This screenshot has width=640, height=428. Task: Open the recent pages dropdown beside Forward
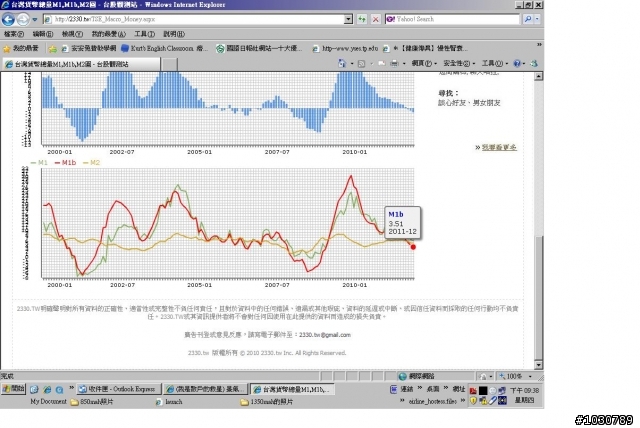[35, 19]
